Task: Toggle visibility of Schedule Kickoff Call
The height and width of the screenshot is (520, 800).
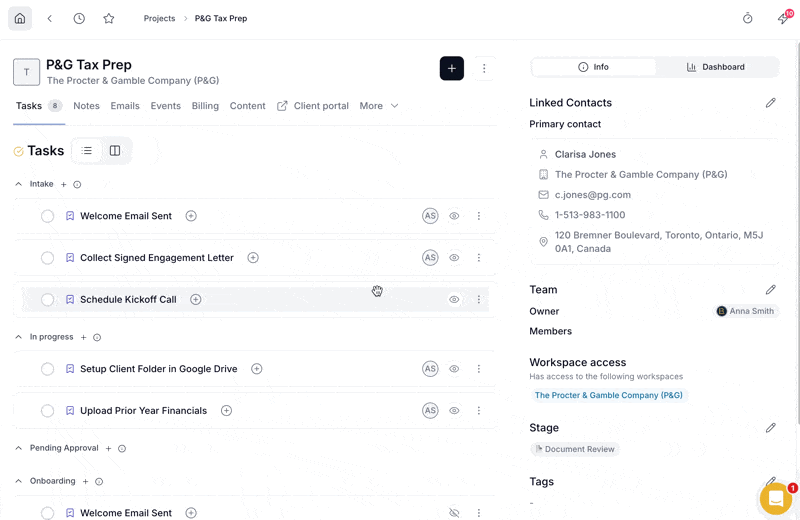Action: pos(454,300)
